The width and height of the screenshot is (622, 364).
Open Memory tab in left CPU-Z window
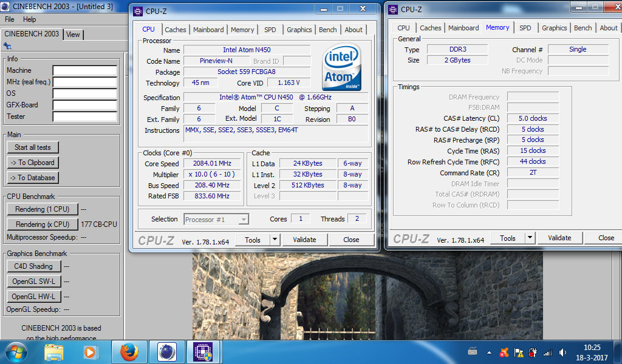pos(242,30)
